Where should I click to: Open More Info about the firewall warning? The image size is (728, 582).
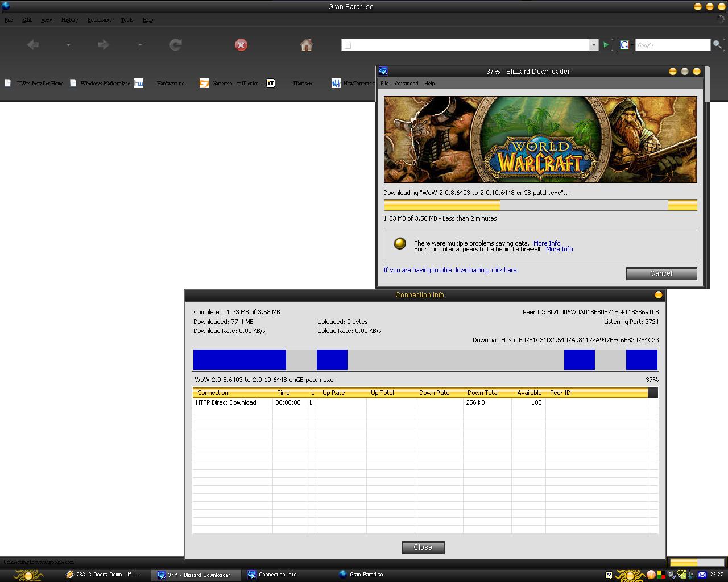(559, 249)
